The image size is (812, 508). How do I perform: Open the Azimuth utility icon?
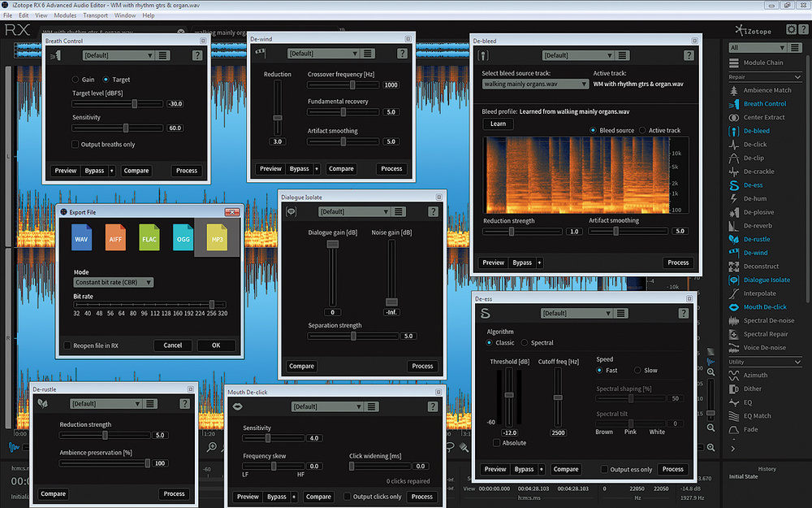click(734, 375)
